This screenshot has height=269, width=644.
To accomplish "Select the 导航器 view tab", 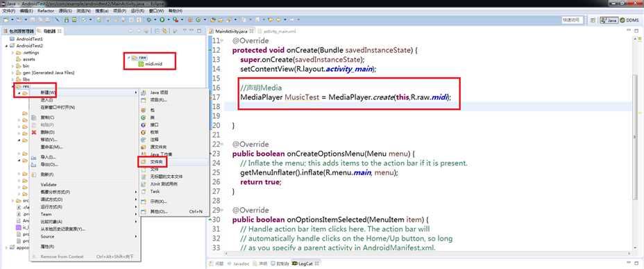I will [x=49, y=31].
